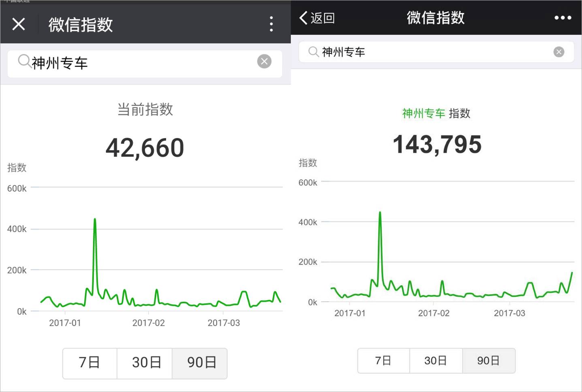Tap the 返回 back arrow on right
Image resolution: width=582 pixels, height=392 pixels.
(x=317, y=18)
